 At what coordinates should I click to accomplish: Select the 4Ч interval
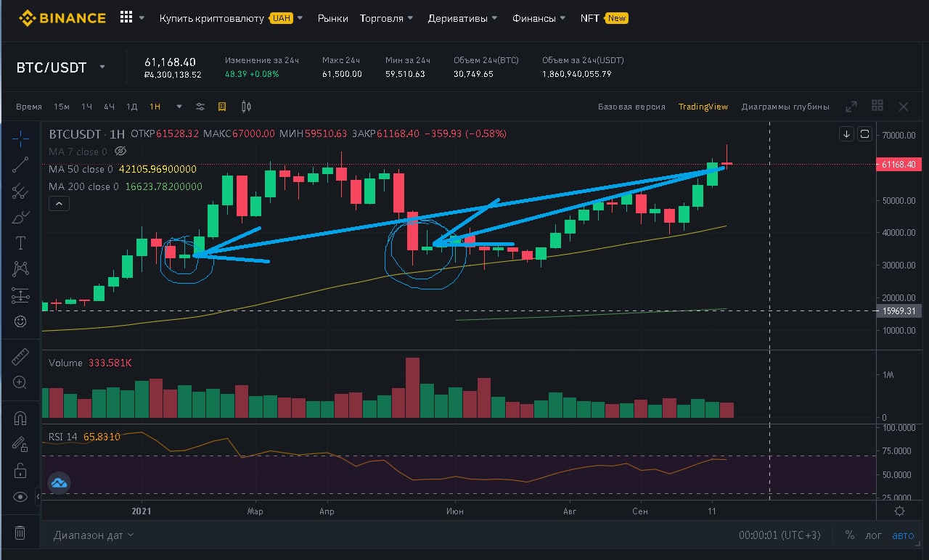coord(110,107)
